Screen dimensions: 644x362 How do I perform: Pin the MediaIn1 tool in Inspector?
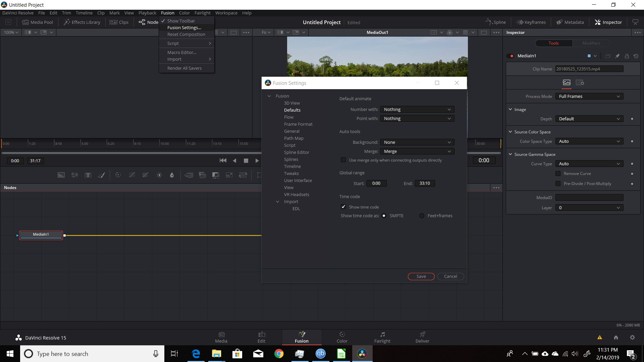coord(617,56)
